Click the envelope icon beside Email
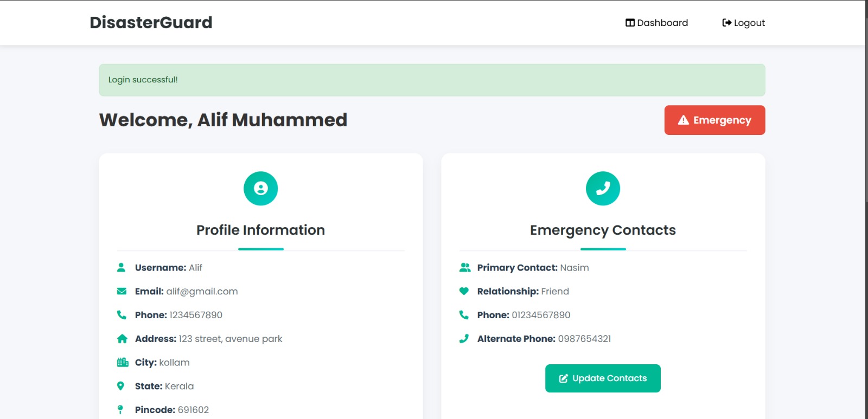868x419 pixels. click(122, 291)
